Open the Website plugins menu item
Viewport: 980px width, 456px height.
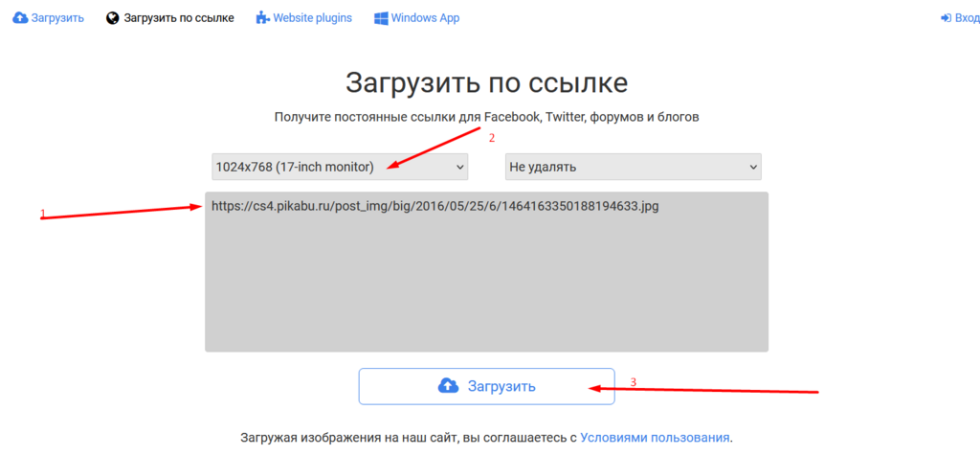click(312, 18)
